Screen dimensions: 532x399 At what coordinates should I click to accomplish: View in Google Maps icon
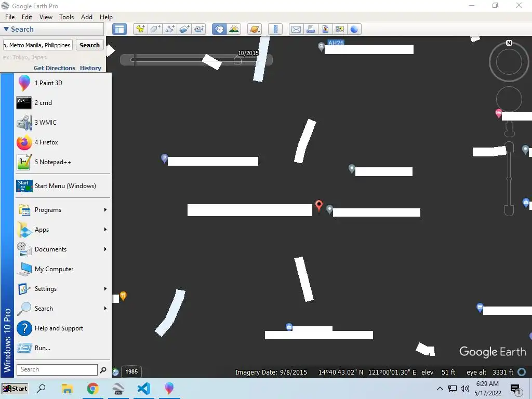click(340, 29)
